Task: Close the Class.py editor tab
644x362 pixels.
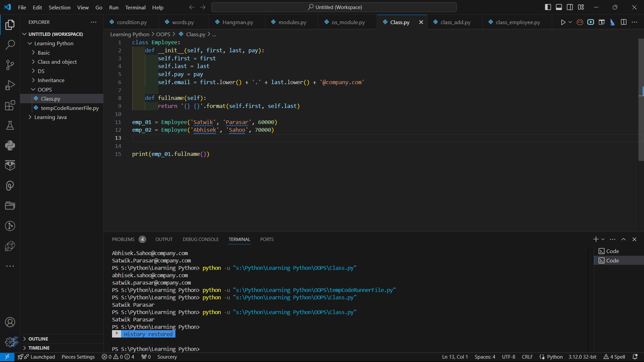Action: click(421, 22)
